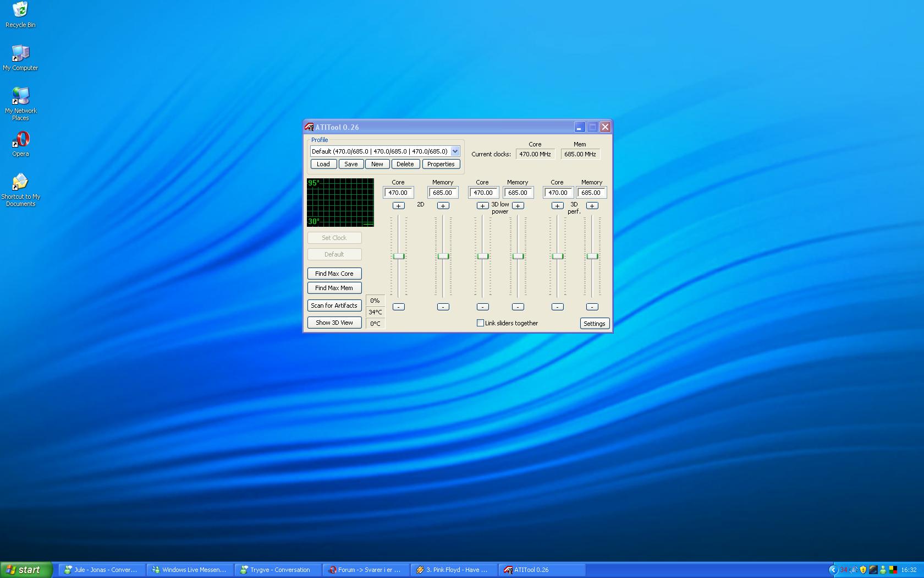Click the 2D Memory clock input field
924x578 pixels.
click(443, 193)
